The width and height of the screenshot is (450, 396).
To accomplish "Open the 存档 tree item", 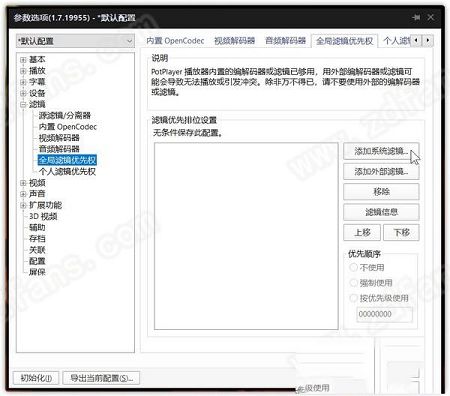I will (x=37, y=239).
